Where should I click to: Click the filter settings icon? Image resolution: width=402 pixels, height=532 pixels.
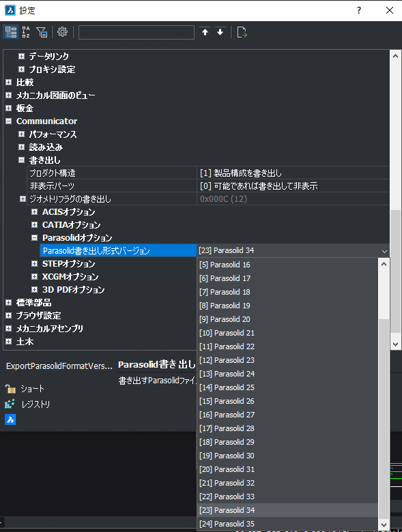[x=42, y=32]
